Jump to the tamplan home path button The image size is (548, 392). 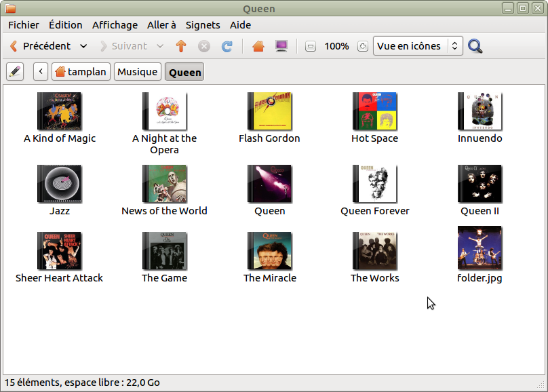coord(81,72)
